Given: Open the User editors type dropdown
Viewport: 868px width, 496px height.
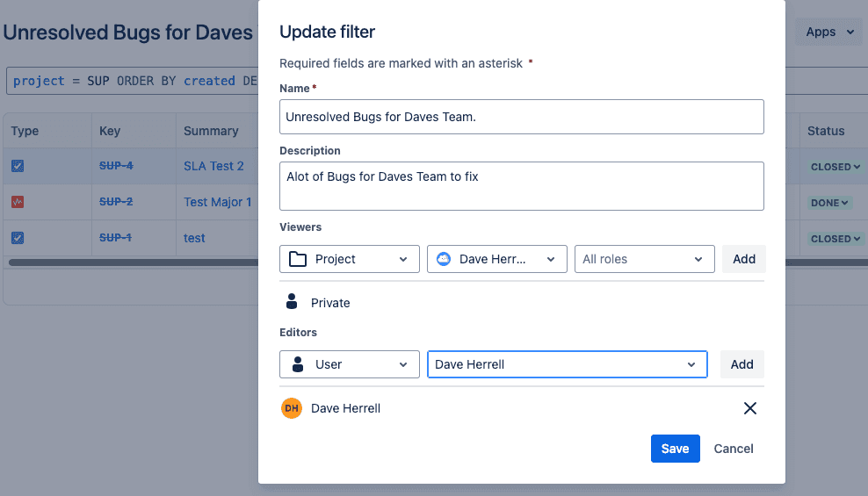Looking at the screenshot, I should click(350, 364).
